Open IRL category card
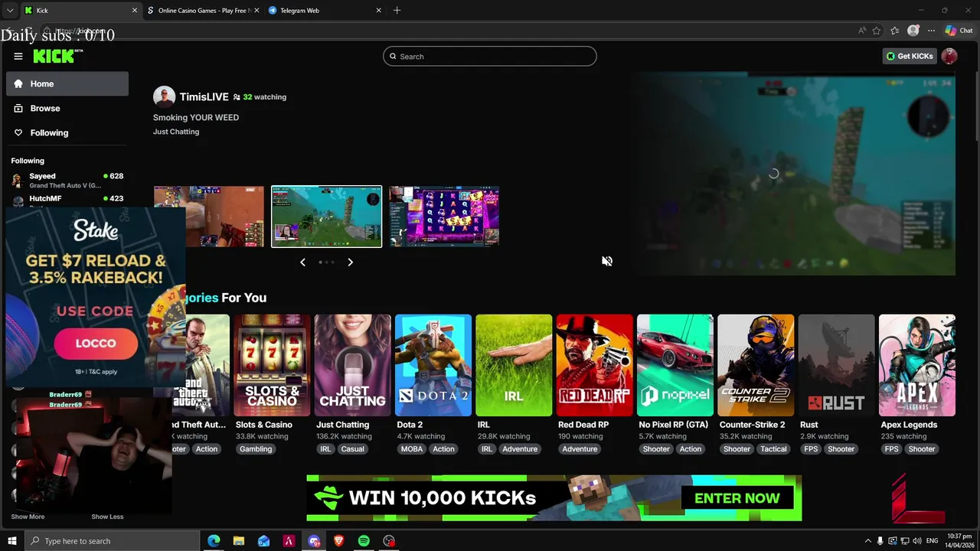This screenshot has width=980, height=551. click(x=514, y=365)
